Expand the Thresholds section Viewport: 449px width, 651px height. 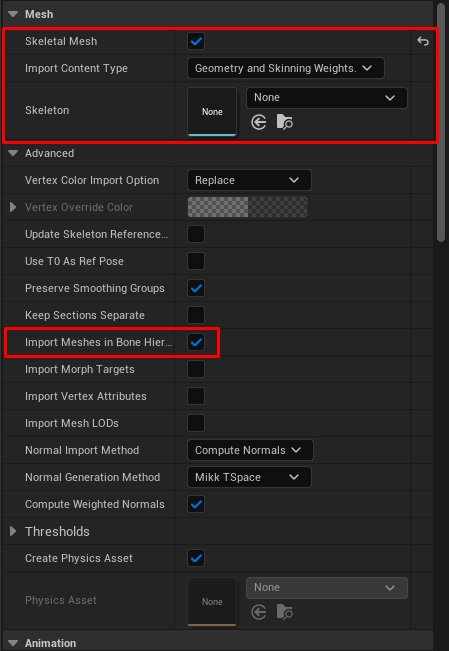click(13, 531)
